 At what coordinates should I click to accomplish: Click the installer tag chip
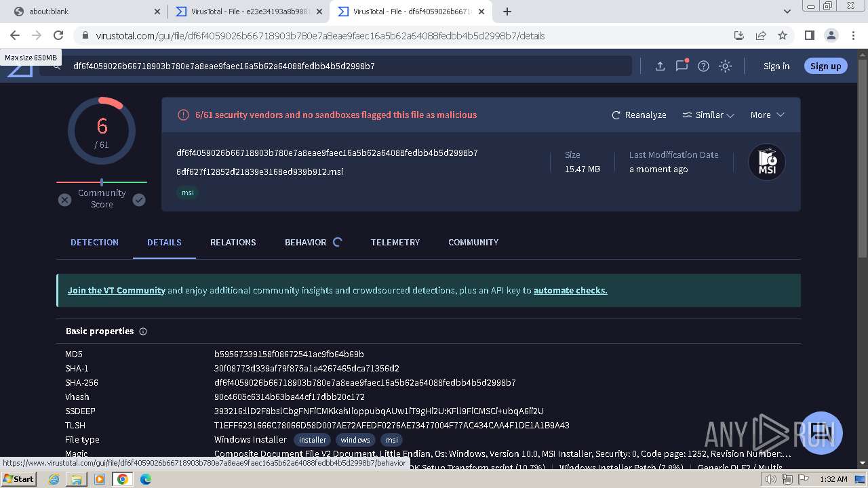click(x=313, y=440)
